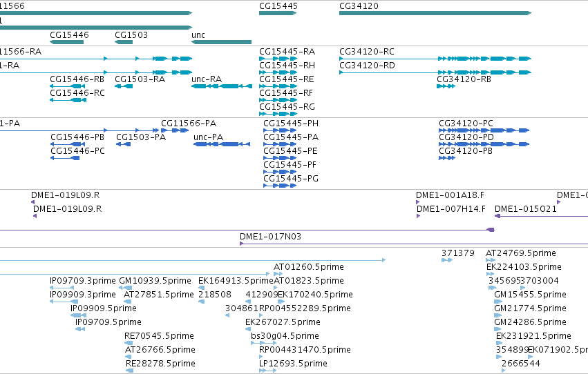Click EST EK231921.5prime label

point(533,337)
